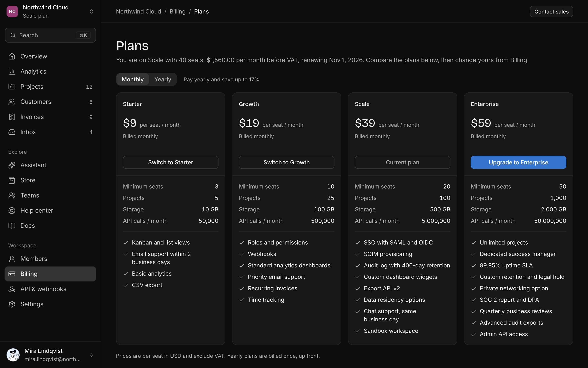Select Monthly billing period
Screen dimensions: 588x368
pyautogui.click(x=133, y=79)
